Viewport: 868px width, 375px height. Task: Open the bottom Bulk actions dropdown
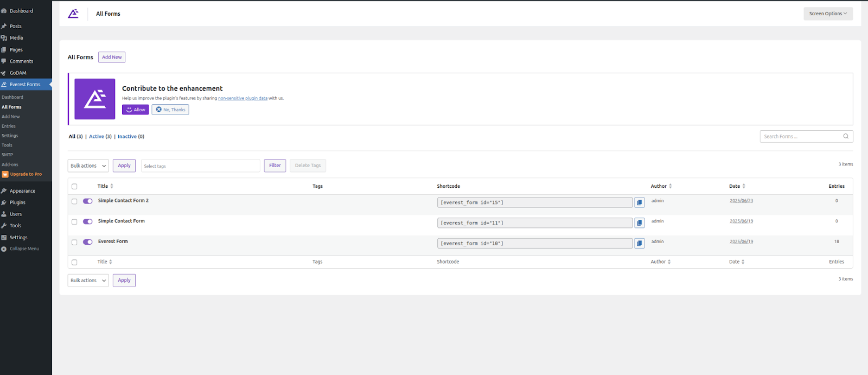[88, 281]
